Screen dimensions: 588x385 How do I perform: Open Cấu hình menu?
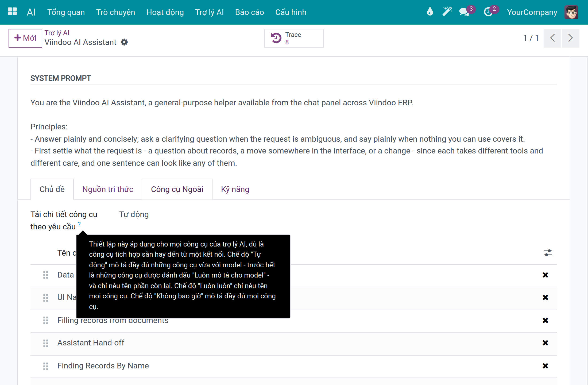tap(291, 12)
